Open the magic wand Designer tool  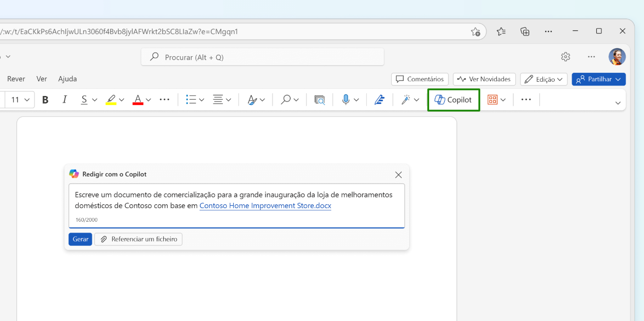tap(406, 100)
